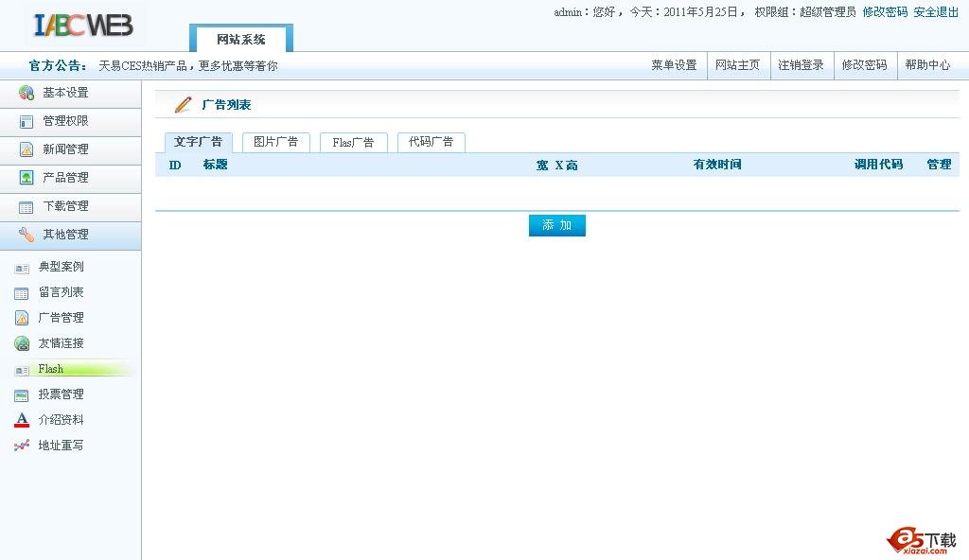Click the 新闻管理 warning icon

pos(26,149)
